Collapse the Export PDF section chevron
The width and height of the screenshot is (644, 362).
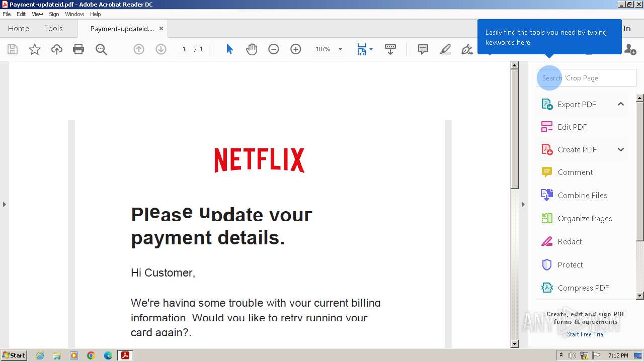click(x=621, y=104)
